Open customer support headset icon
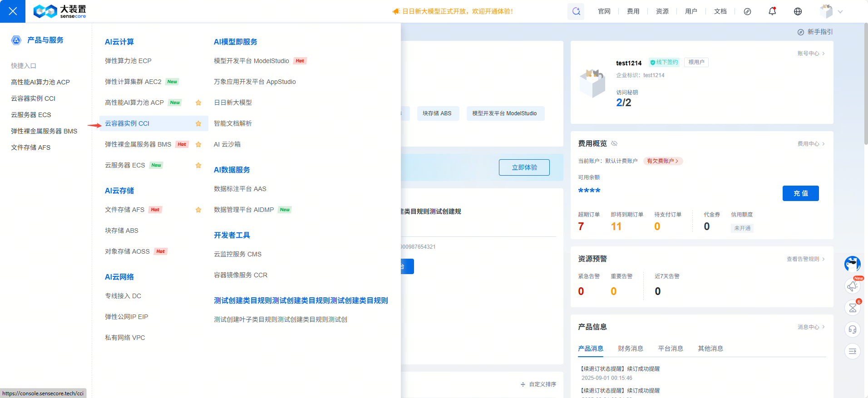Image resolution: width=868 pixels, height=398 pixels. 852,329
